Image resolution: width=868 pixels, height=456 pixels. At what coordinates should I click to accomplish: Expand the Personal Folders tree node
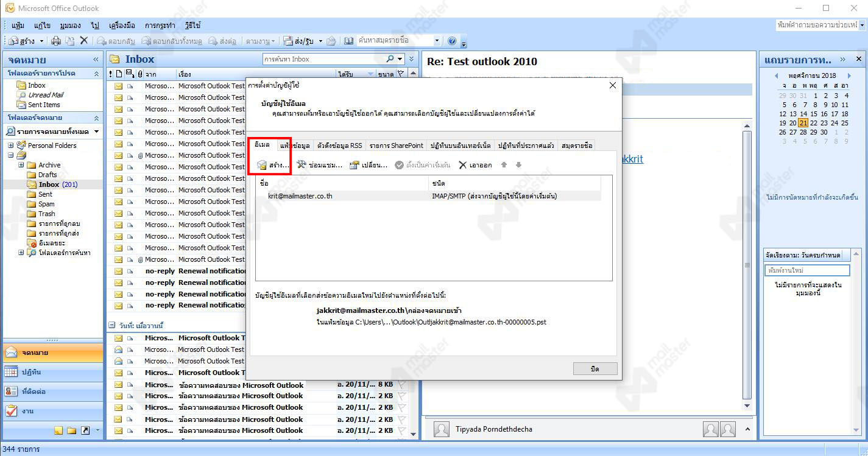click(11, 146)
